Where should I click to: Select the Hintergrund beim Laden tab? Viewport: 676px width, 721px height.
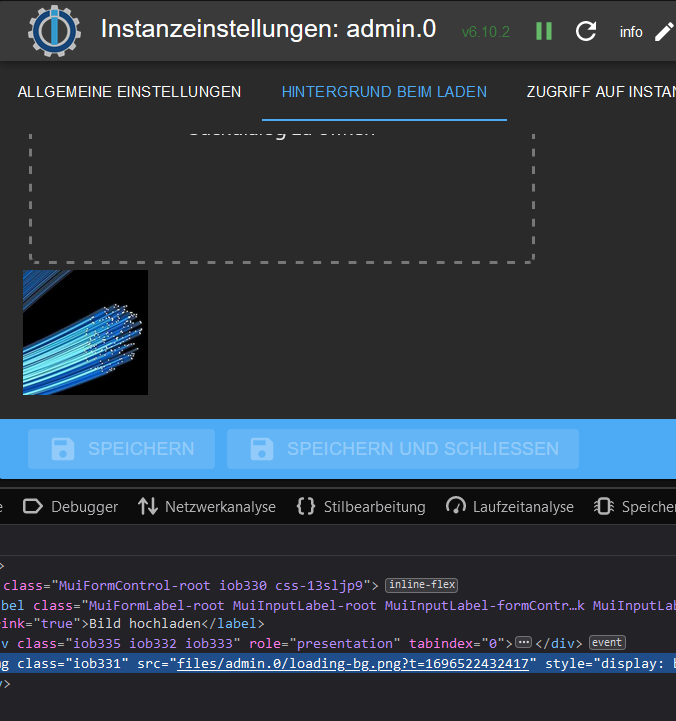coord(384,92)
